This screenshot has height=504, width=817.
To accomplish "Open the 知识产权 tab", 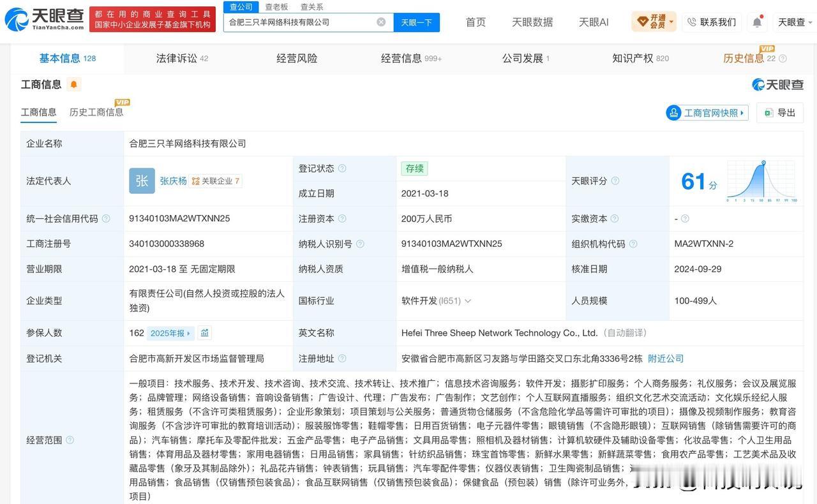I will (640, 58).
